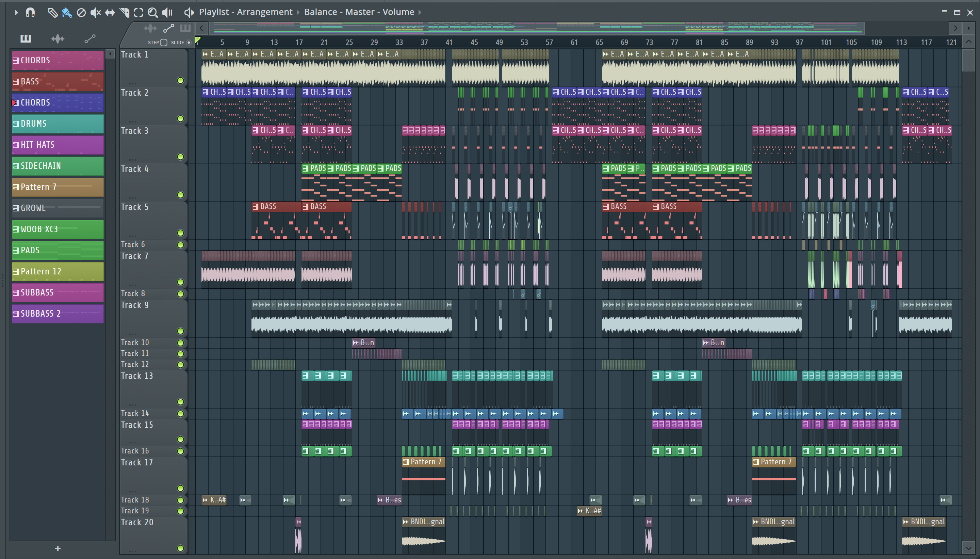Toggle the snap magnet icon

click(30, 12)
